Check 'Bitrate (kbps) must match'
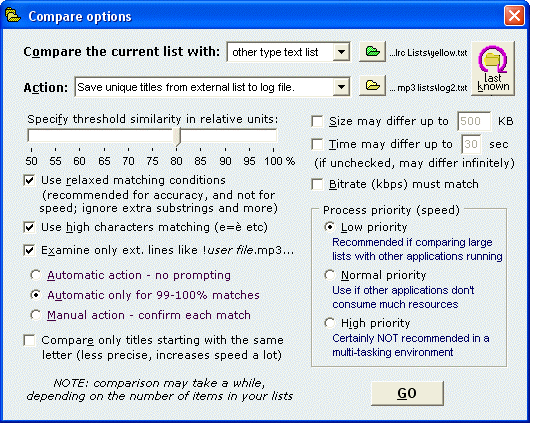 click(317, 184)
